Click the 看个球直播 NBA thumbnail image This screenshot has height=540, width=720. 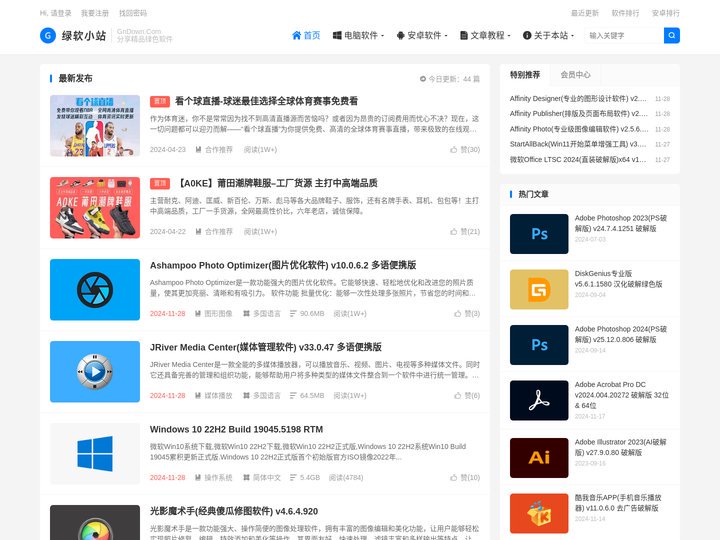tap(95, 126)
